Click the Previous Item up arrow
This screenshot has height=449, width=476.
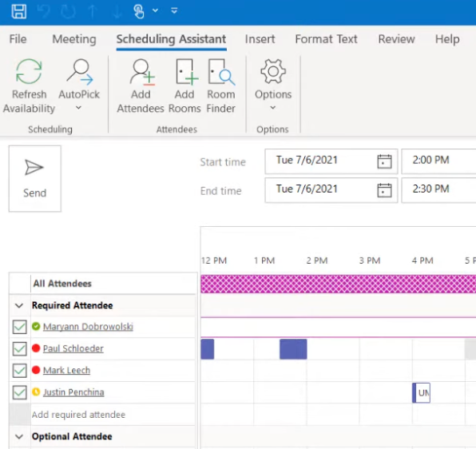pyautogui.click(x=93, y=11)
